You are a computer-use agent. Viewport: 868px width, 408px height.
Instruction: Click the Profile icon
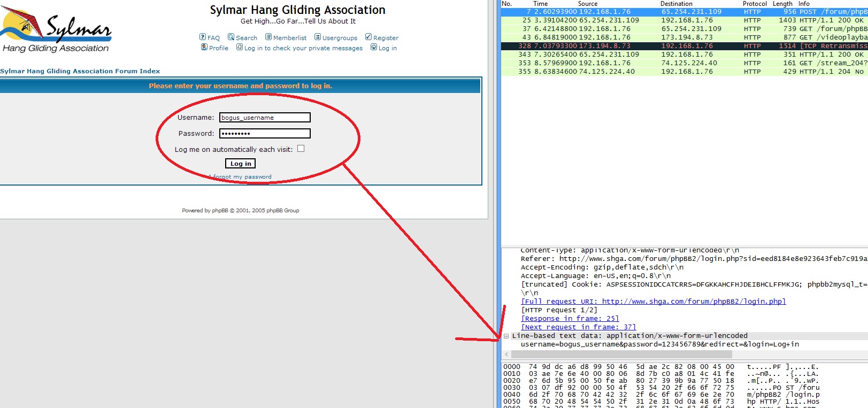pyautogui.click(x=204, y=47)
